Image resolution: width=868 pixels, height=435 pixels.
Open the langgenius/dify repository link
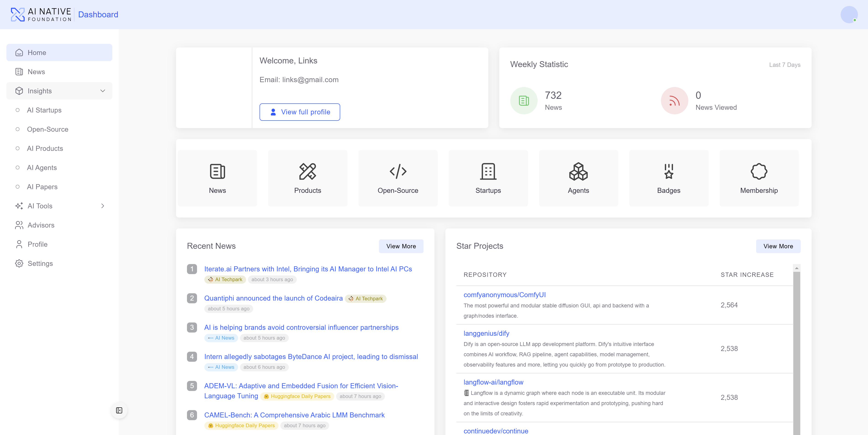point(486,333)
